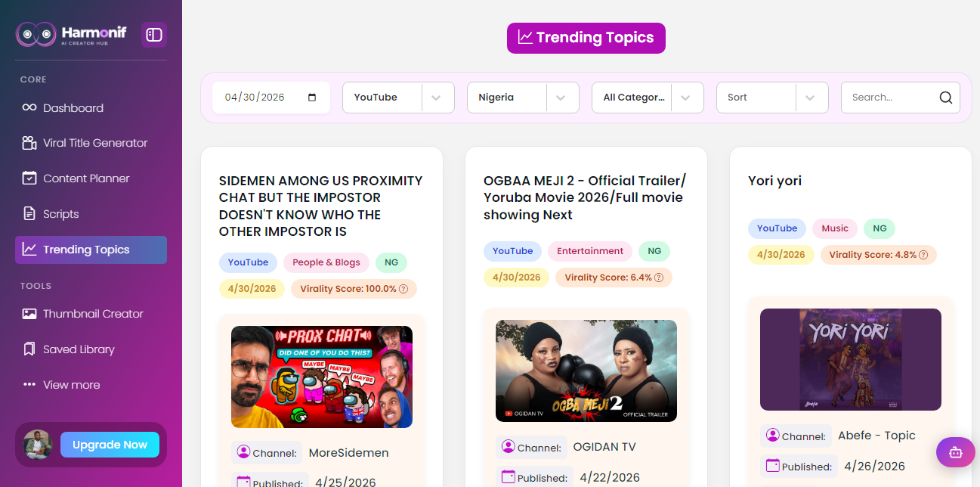The width and height of the screenshot is (980, 487).
Task: Click the Viral Title Generator camera icon
Action: [29, 143]
